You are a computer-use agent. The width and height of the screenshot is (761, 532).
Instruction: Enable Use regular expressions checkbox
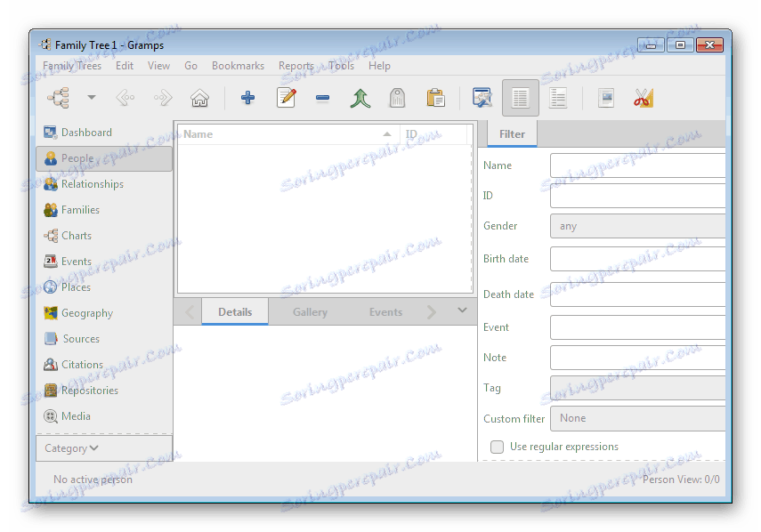click(497, 447)
